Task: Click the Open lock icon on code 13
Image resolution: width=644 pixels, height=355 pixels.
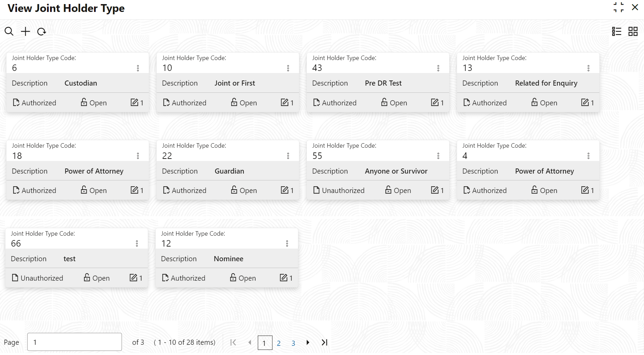Action: pos(534,102)
